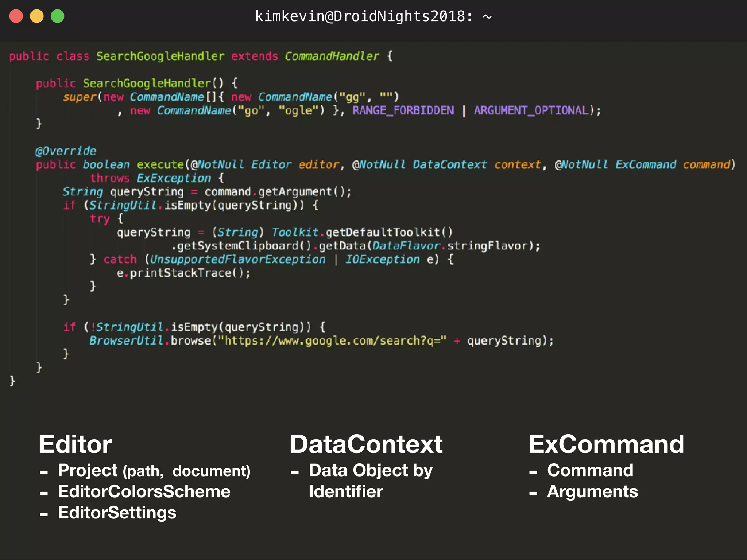Click the DataContext parameter type in code
The height and width of the screenshot is (560, 747).
pos(450,164)
